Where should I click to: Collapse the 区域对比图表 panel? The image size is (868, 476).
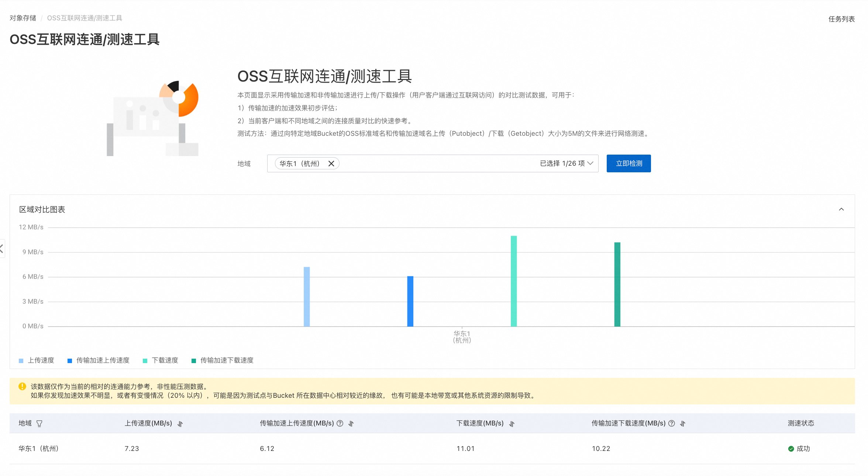click(x=841, y=209)
